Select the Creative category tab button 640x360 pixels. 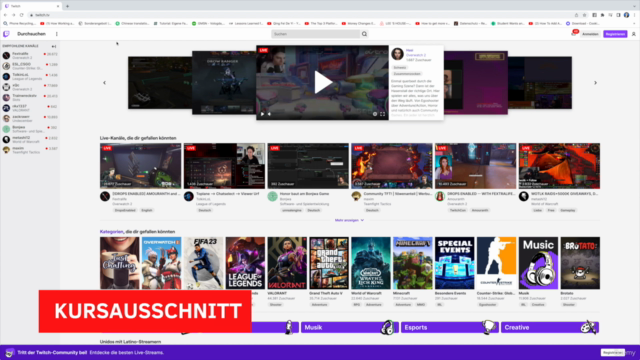pyautogui.click(x=550, y=327)
